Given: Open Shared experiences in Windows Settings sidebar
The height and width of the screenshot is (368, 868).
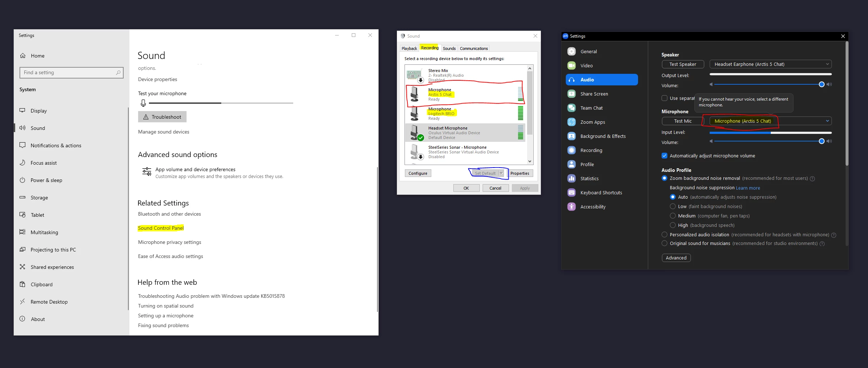Looking at the screenshot, I should (52, 267).
